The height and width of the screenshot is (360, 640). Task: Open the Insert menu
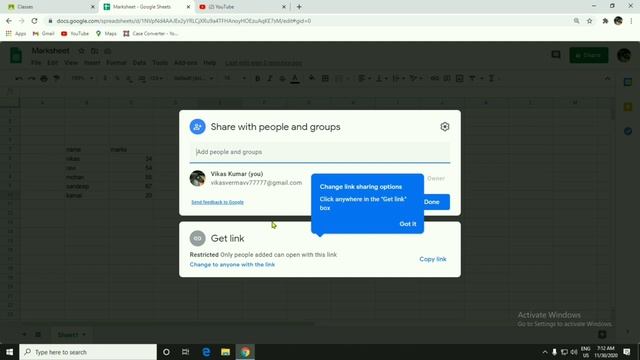click(92, 63)
